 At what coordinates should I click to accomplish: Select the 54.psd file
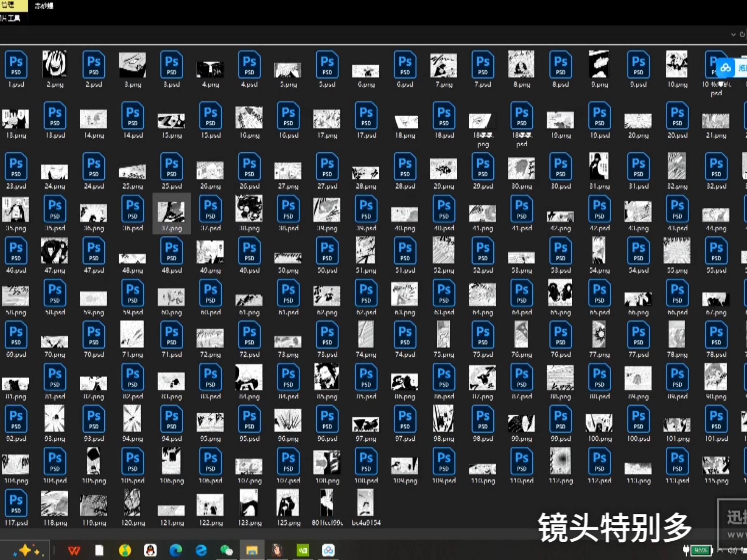click(x=638, y=251)
